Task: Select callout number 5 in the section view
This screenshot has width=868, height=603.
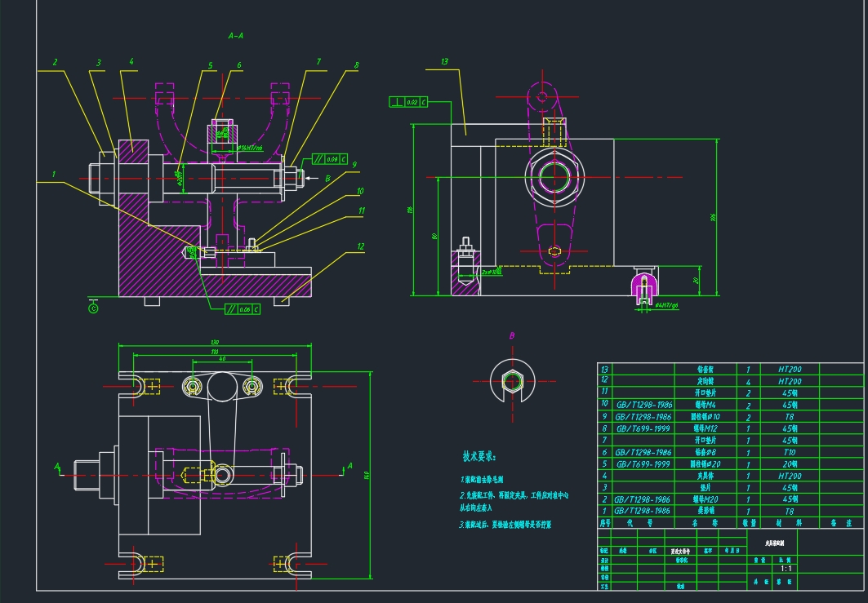Action: (x=211, y=66)
